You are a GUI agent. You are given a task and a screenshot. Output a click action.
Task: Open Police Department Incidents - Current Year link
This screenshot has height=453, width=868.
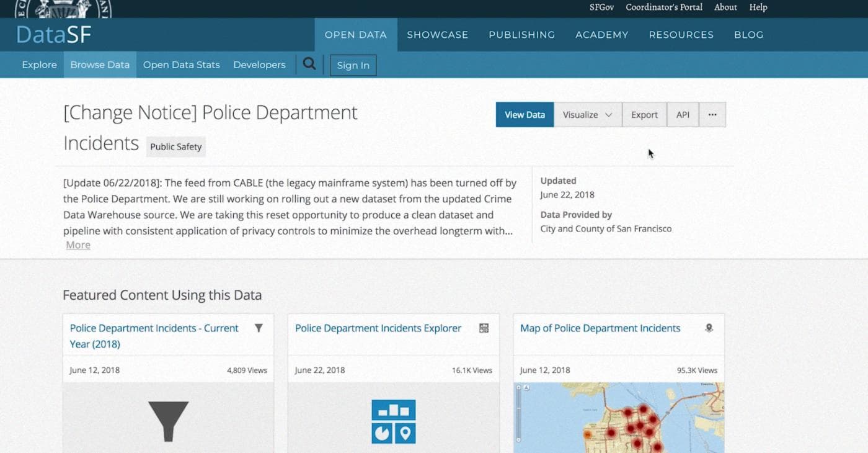[x=154, y=336]
